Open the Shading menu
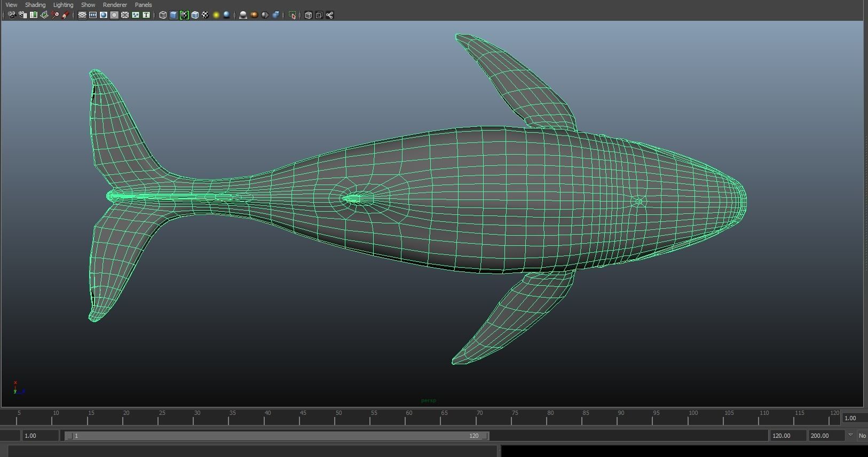 pyautogui.click(x=35, y=5)
